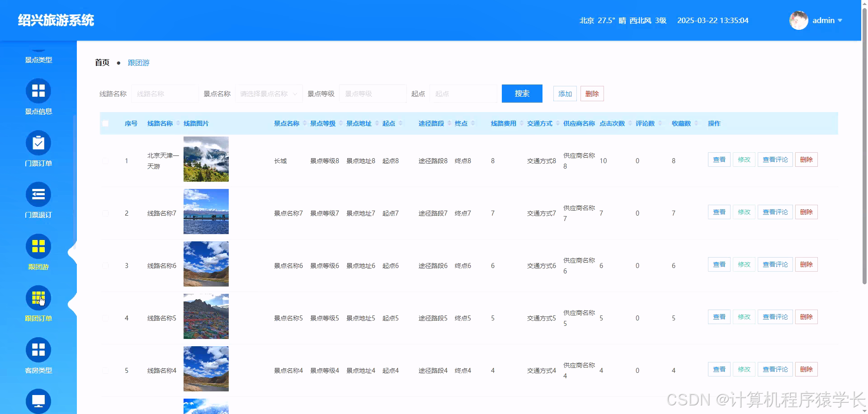The image size is (868, 414).
Task: View details of 北京天津一天游 via 查看
Action: pos(719,160)
